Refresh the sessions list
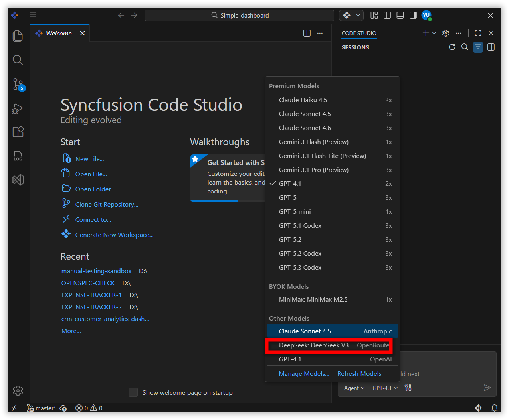This screenshot has height=420, width=509. click(x=452, y=47)
